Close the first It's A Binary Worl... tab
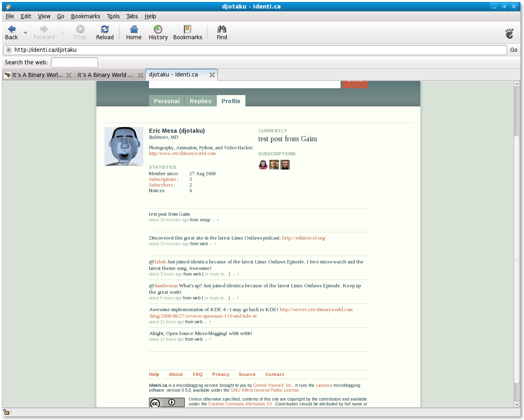Screen dimensions: 524x420 click(x=69, y=75)
